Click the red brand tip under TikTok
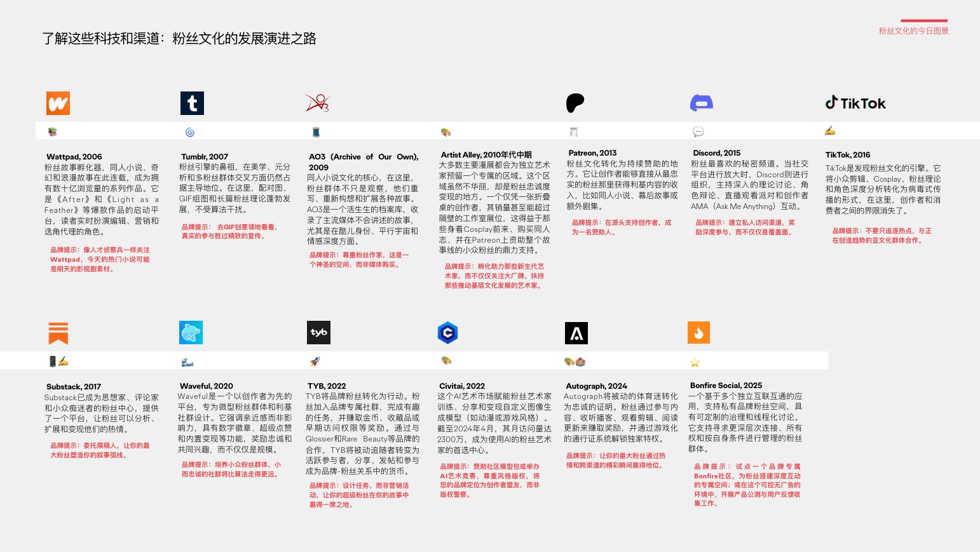Image resolution: width=980 pixels, height=552 pixels. (x=882, y=236)
